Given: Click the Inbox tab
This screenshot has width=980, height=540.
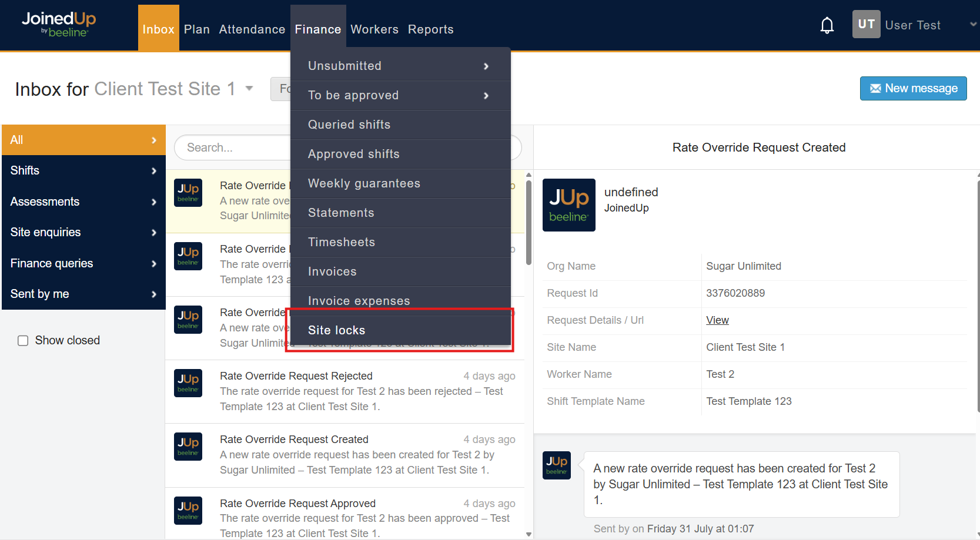Looking at the screenshot, I should (159, 28).
